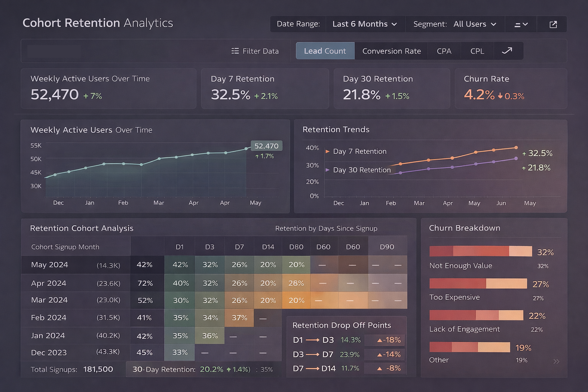Switch to the Conversion Rate tab

coord(391,51)
